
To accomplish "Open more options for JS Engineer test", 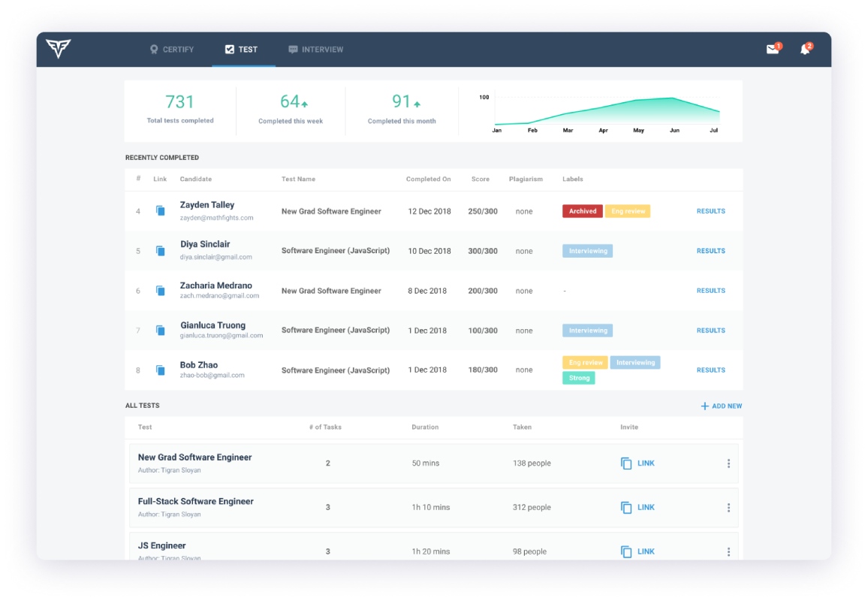I will (x=728, y=551).
